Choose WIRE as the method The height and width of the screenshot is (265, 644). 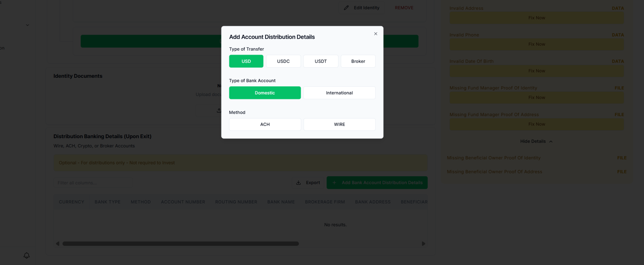(x=339, y=124)
